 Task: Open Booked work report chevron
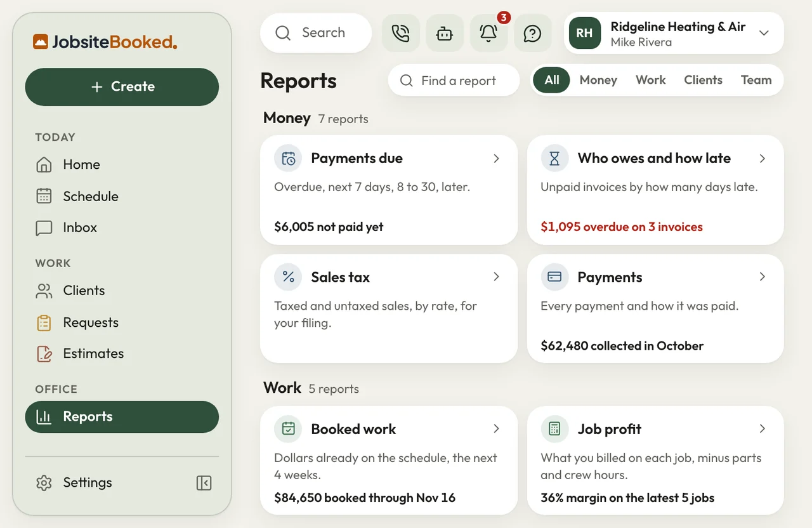coord(497,429)
